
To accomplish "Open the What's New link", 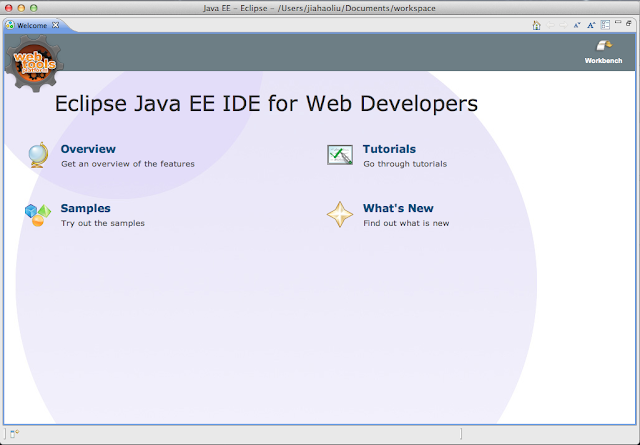I will [398, 208].
